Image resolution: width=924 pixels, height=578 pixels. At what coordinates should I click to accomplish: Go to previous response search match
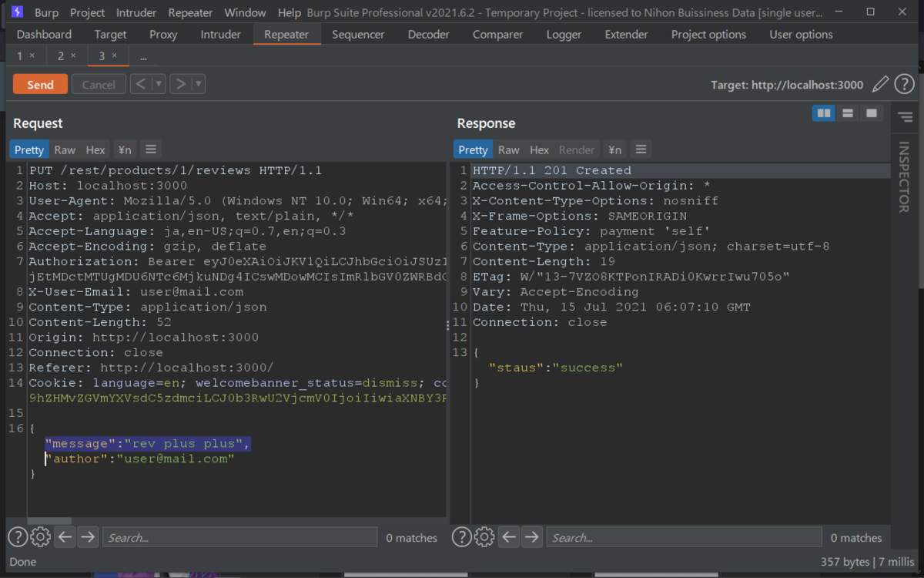click(x=508, y=537)
